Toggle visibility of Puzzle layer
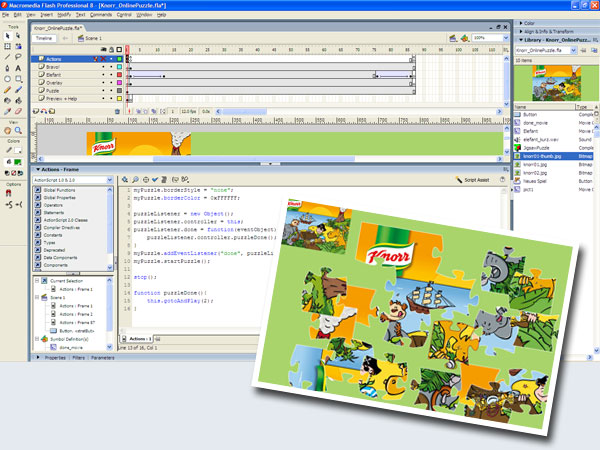The image size is (600, 450). [x=103, y=91]
